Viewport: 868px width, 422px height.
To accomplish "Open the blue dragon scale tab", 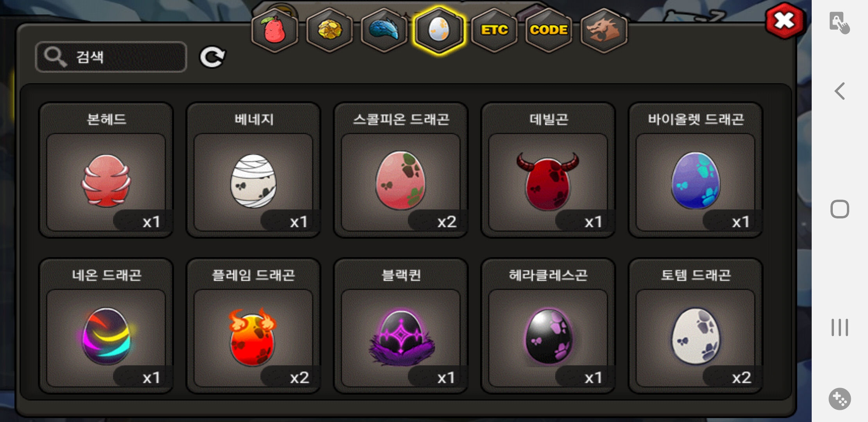I will 384,30.
